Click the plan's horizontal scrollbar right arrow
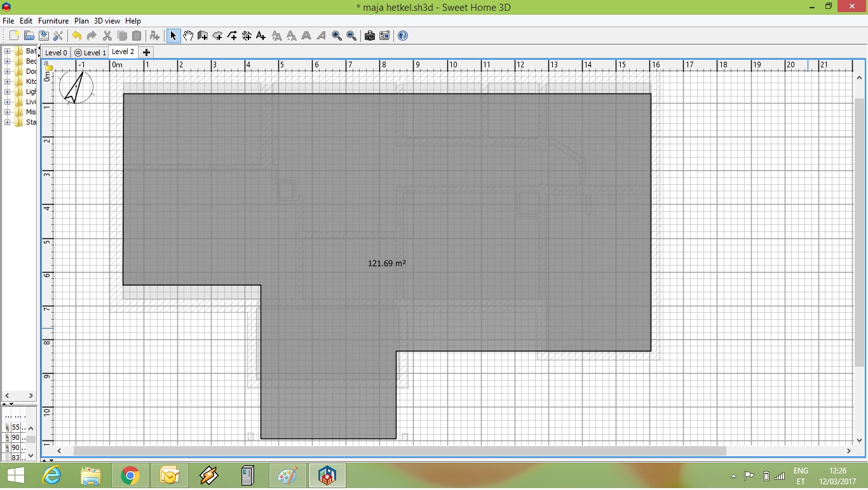This screenshot has width=868, height=490. [x=848, y=451]
